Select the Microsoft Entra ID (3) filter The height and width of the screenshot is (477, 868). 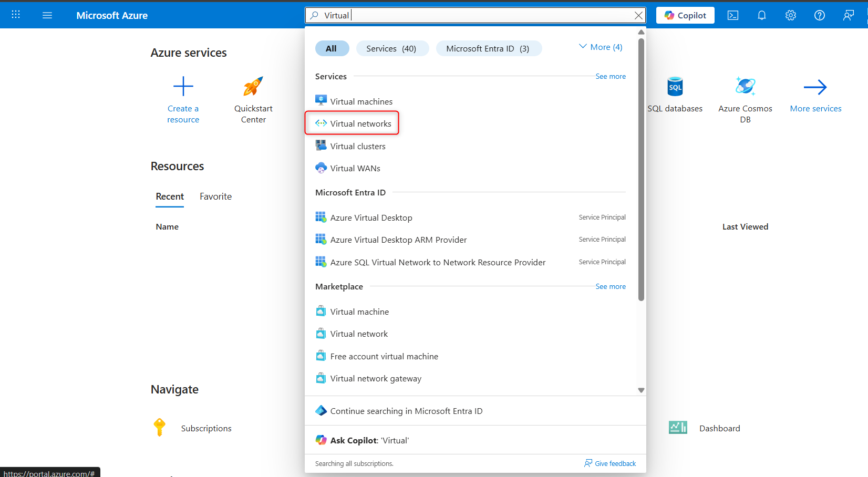[x=488, y=48]
